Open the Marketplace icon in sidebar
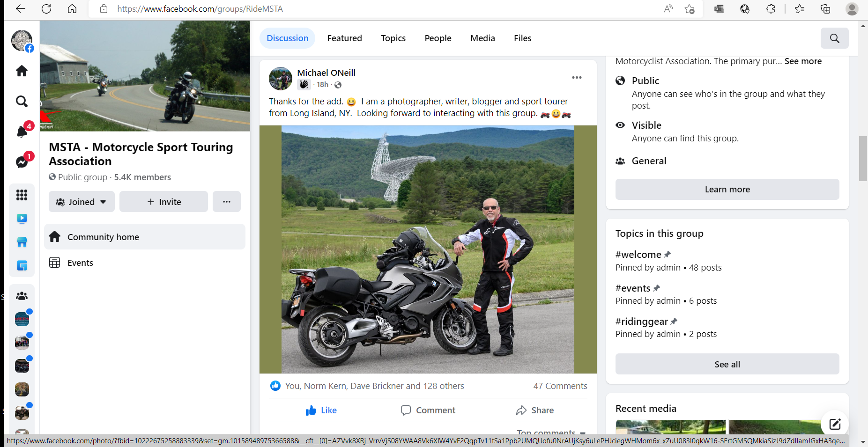Viewport: 868px width, 447px height. tap(22, 242)
